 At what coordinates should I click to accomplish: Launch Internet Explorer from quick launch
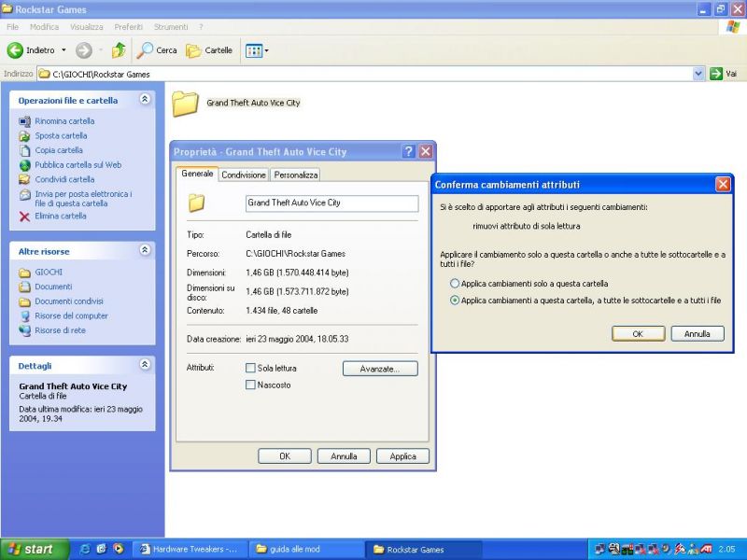85,549
